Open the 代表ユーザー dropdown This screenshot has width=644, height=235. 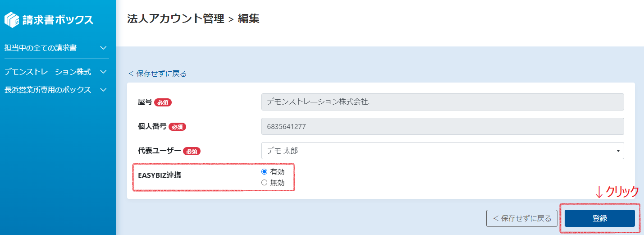[443, 151]
